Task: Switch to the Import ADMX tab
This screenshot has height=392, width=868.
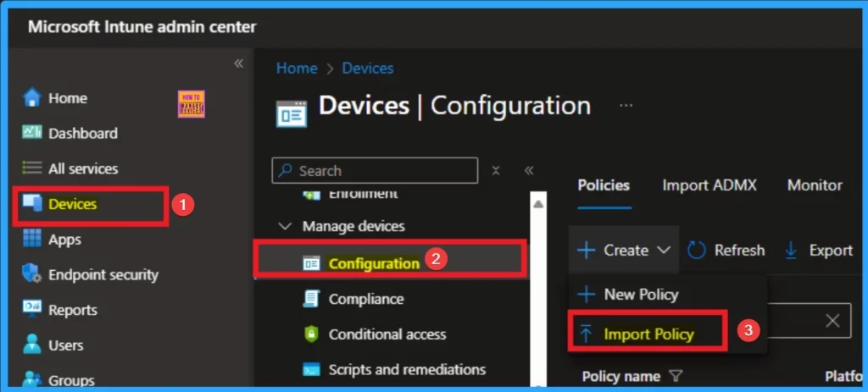Action: [709, 185]
